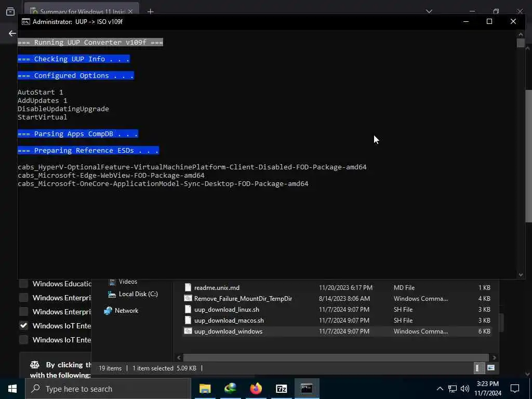This screenshot has height=399, width=532.
Task: Click cmd window scrollbar up arrow
Action: 521,34
